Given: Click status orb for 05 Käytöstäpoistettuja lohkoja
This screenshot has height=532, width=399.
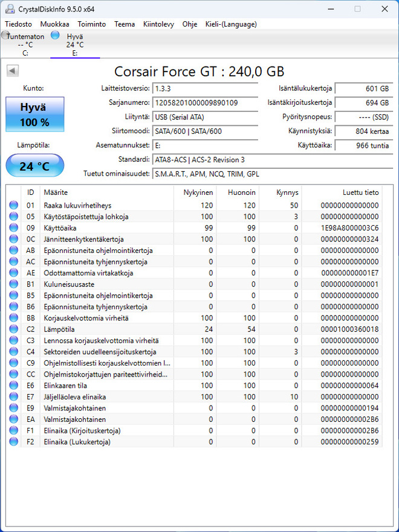Looking at the screenshot, I should (13, 216).
